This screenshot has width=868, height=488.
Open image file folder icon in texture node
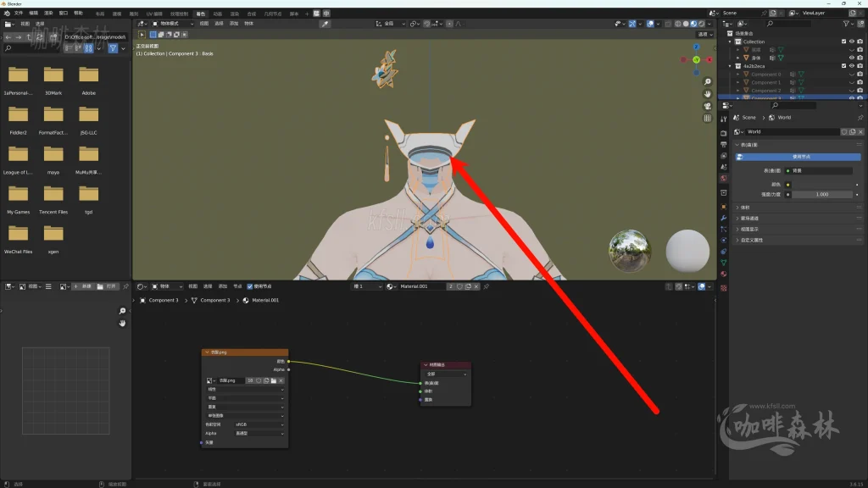274,380
